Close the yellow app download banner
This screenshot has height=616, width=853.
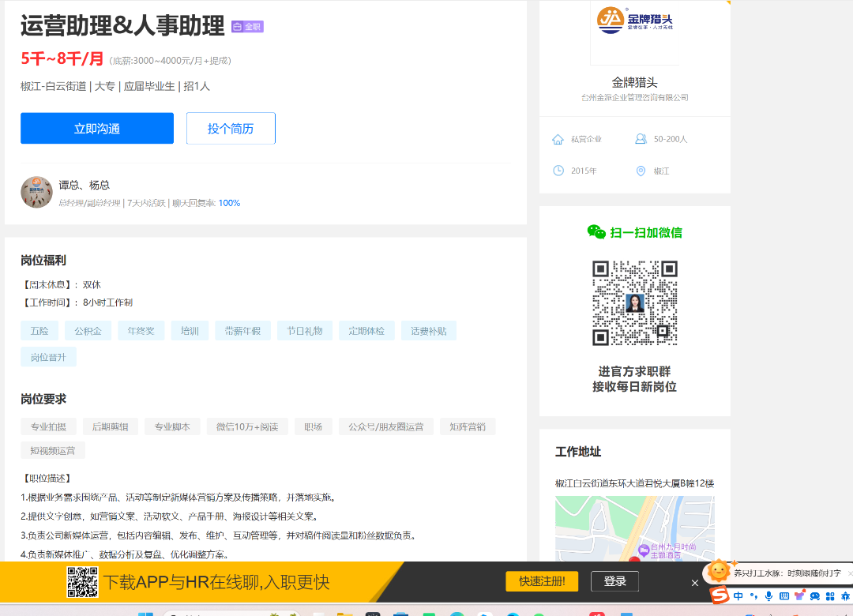[694, 583]
